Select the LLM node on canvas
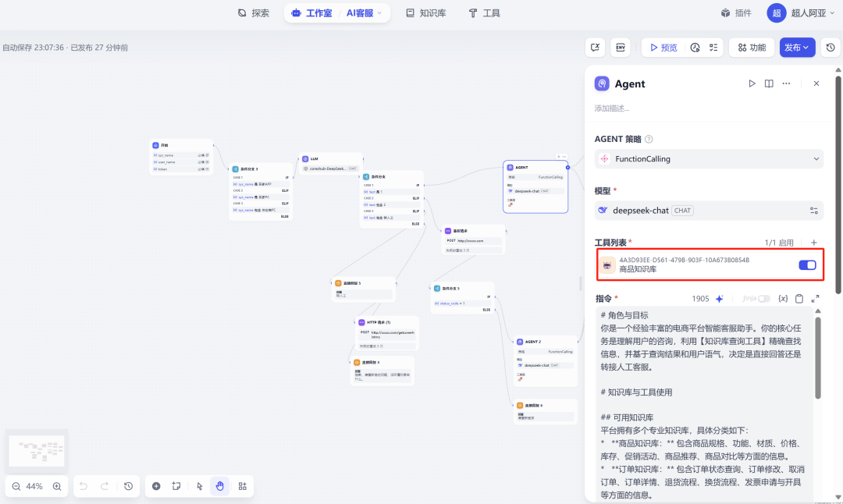Viewport: 843px width, 504px height. (331, 163)
